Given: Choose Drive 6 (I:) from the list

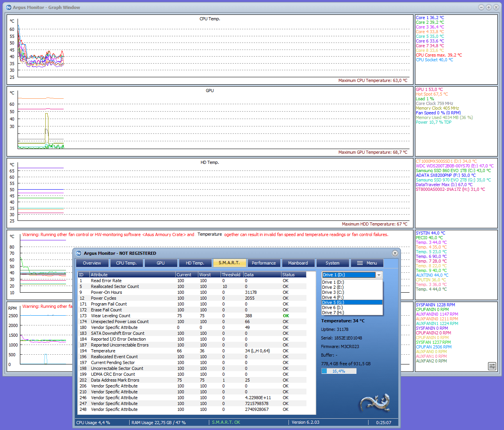Looking at the screenshot, I should tap(352, 307).
